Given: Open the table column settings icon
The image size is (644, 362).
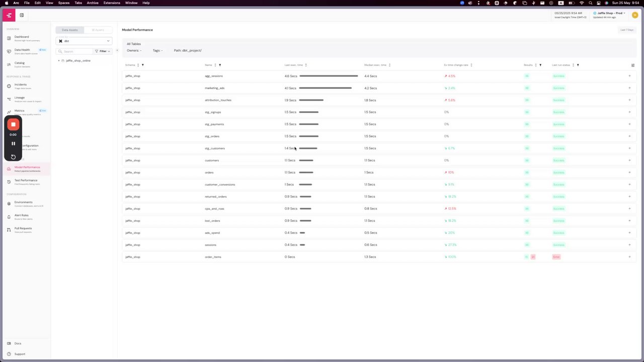Looking at the screenshot, I should click(633, 65).
